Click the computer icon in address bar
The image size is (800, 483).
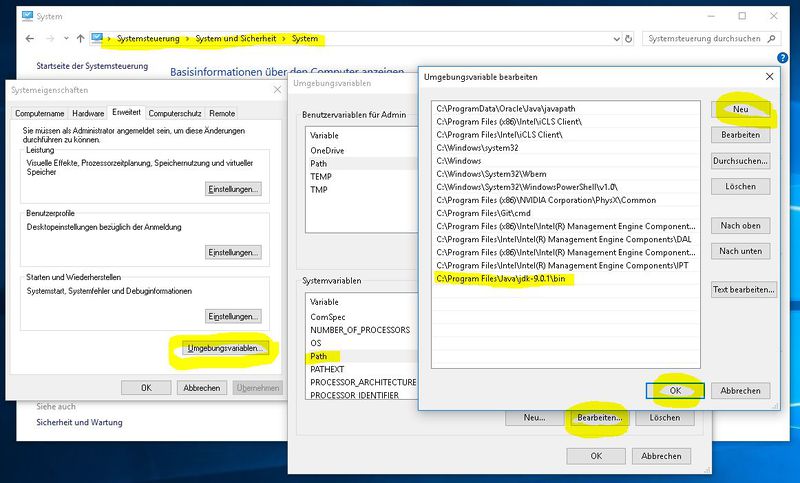97,38
